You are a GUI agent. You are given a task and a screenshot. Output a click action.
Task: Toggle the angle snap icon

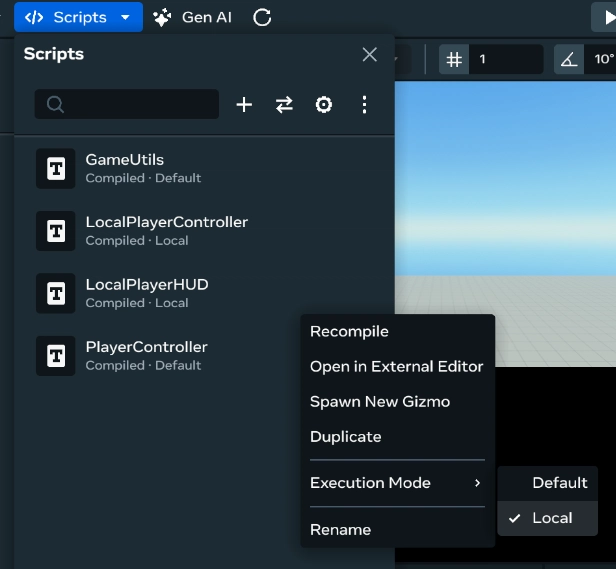coord(569,60)
